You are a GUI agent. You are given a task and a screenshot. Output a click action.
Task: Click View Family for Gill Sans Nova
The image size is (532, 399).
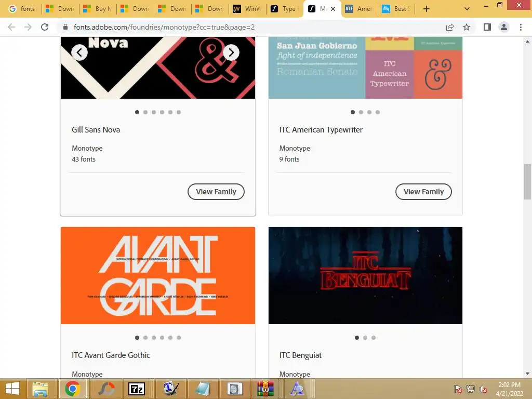[216, 192]
